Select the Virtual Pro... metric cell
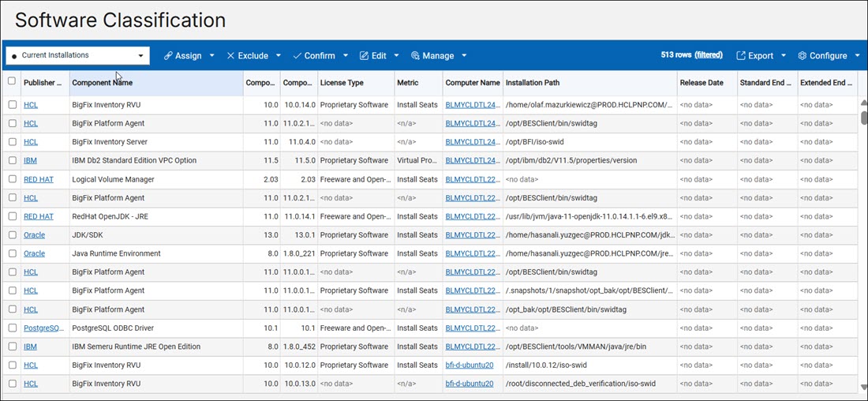 (418, 160)
